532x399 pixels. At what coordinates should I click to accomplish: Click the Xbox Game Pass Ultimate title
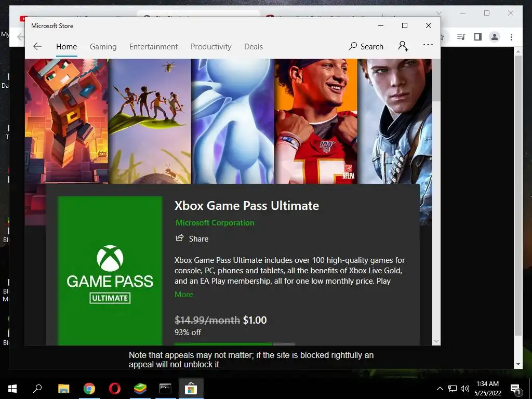(x=247, y=206)
